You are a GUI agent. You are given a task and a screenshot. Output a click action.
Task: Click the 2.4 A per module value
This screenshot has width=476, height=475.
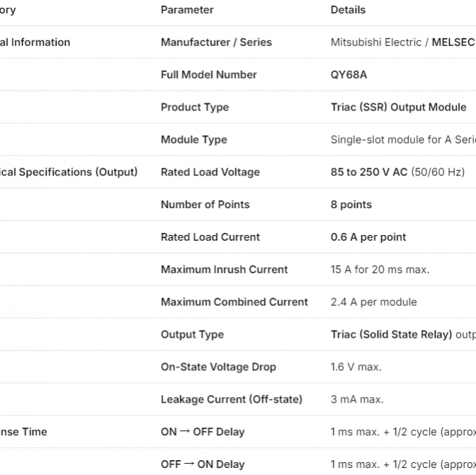pyautogui.click(x=373, y=302)
